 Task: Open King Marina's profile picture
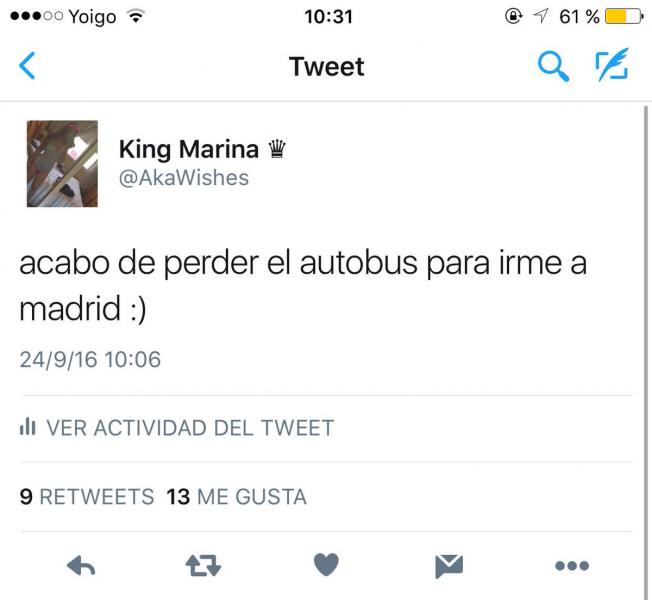click(62, 163)
